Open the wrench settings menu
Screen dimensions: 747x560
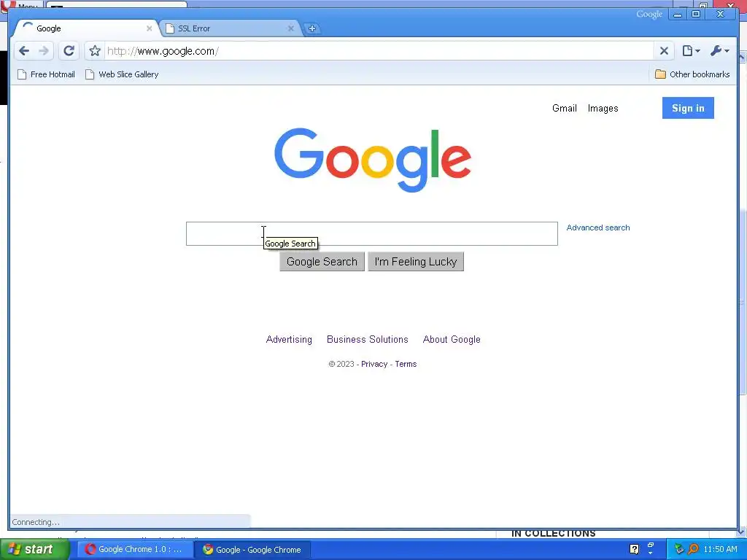719,51
